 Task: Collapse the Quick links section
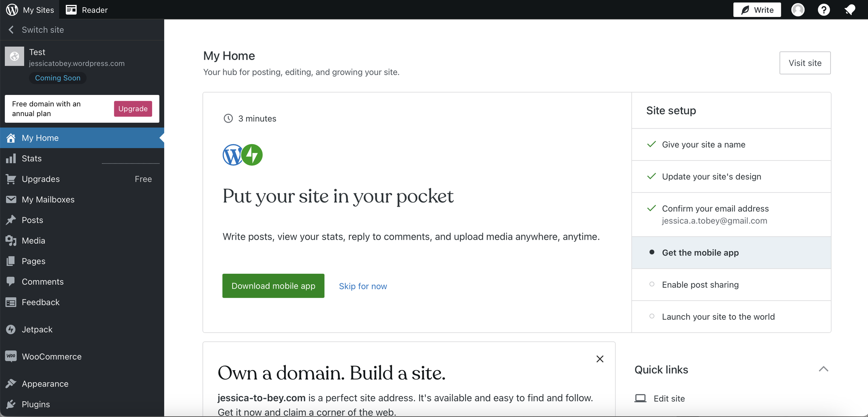[x=824, y=369]
